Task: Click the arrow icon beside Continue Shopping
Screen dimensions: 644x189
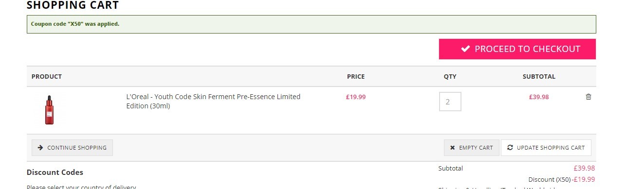Action: click(x=40, y=148)
